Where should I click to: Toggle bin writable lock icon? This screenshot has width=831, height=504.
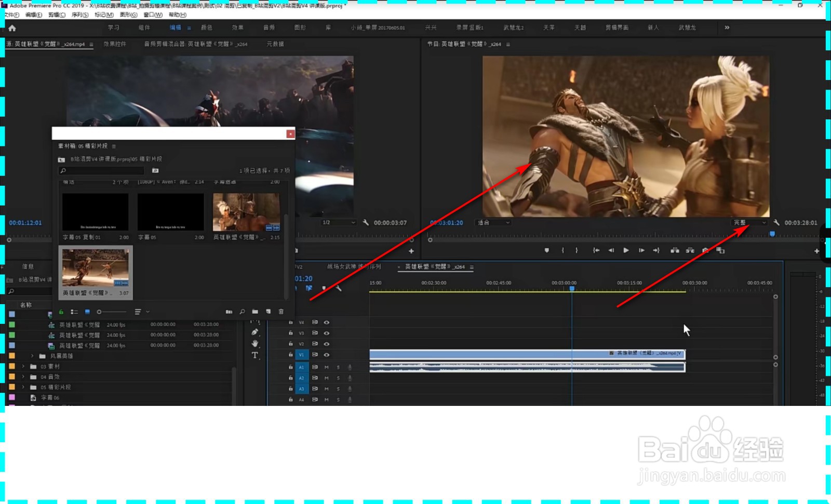(61, 312)
